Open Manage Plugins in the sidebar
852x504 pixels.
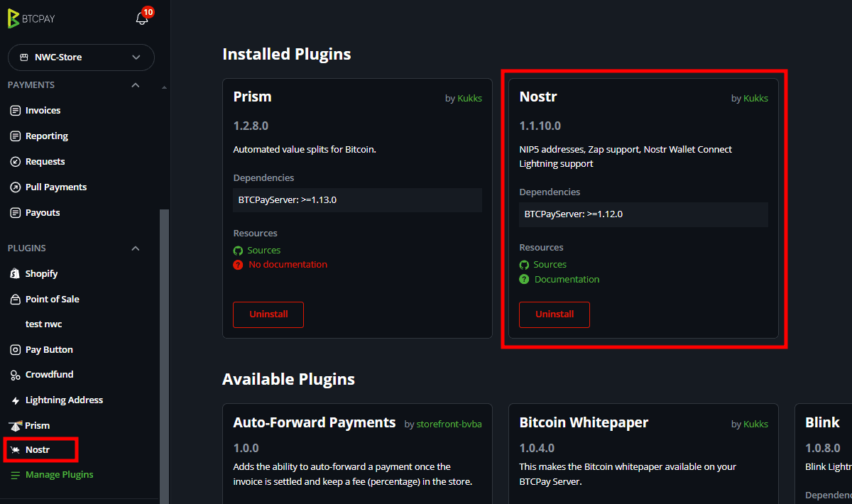pos(60,475)
